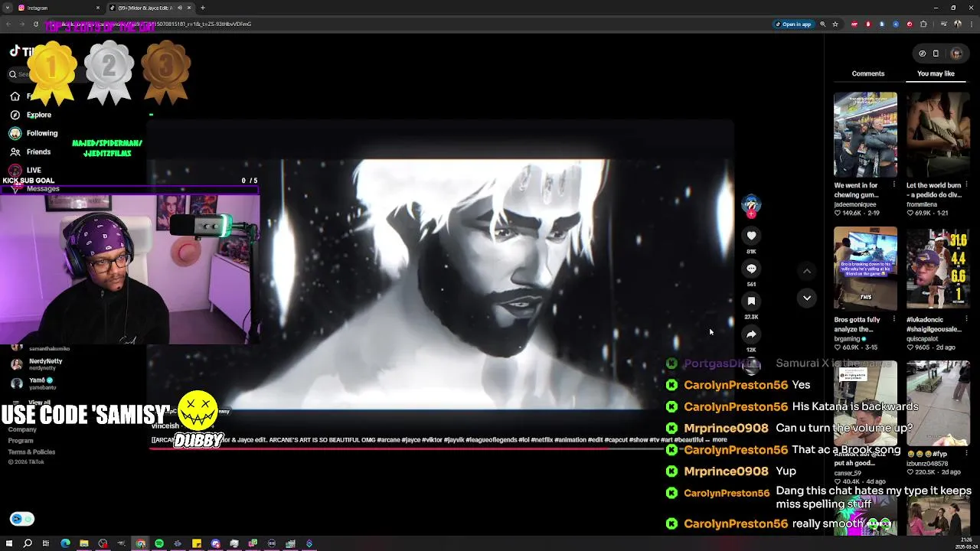Click the video progress bar
Screen dimensions: 980x551
(x=440, y=448)
